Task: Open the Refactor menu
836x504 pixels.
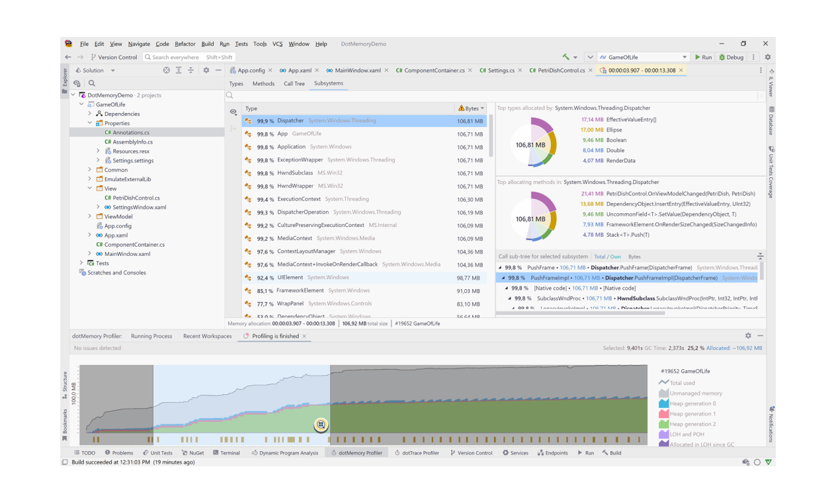Action: pyautogui.click(x=185, y=44)
